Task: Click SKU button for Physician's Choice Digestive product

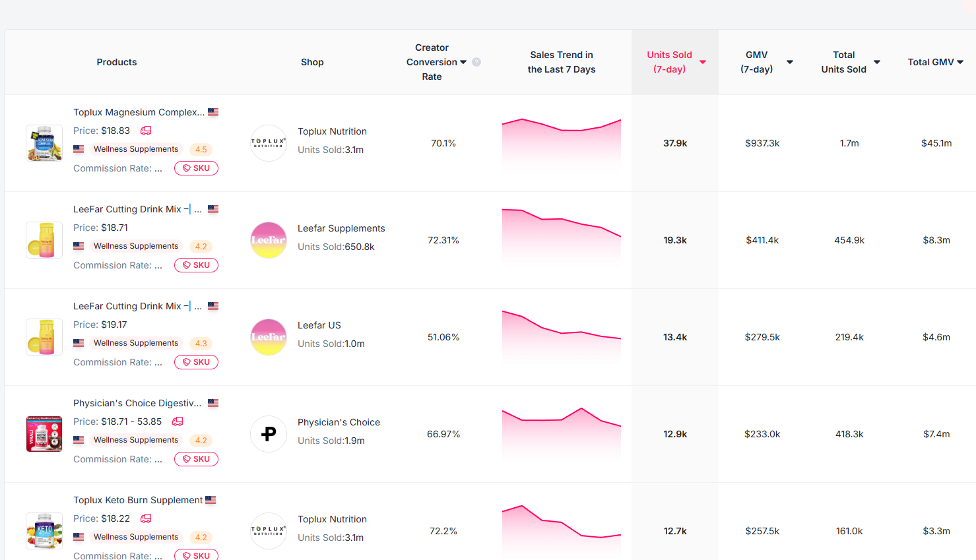Action: coord(196,459)
